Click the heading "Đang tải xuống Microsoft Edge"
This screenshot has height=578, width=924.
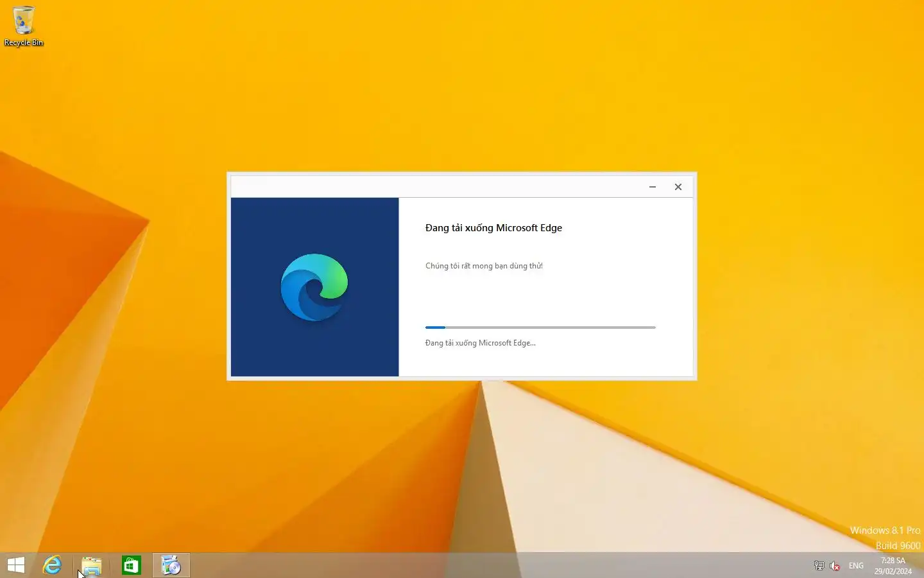pos(493,228)
